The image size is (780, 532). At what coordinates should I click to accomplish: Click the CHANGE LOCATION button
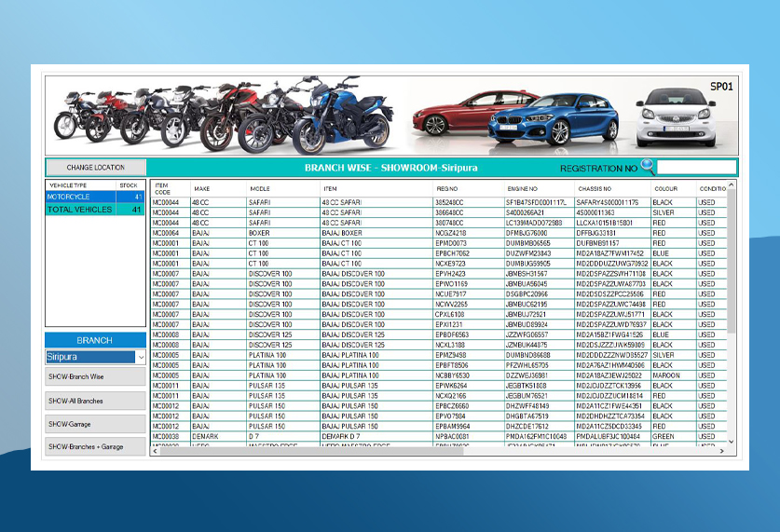coord(96,168)
